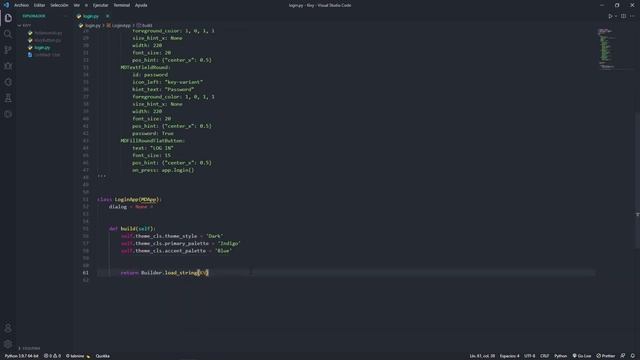Change the indentation via Espacios: 4
This screenshot has height=360, width=640.
coord(509,356)
